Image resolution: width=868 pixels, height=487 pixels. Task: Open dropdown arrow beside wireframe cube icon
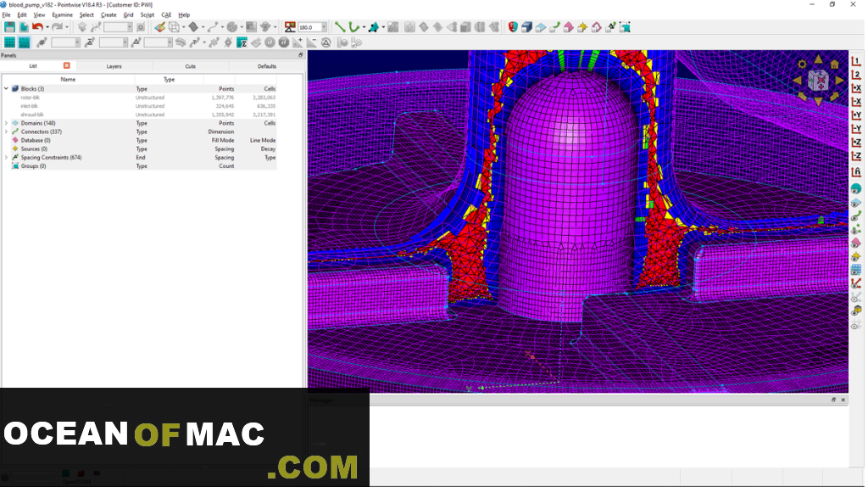point(184,27)
